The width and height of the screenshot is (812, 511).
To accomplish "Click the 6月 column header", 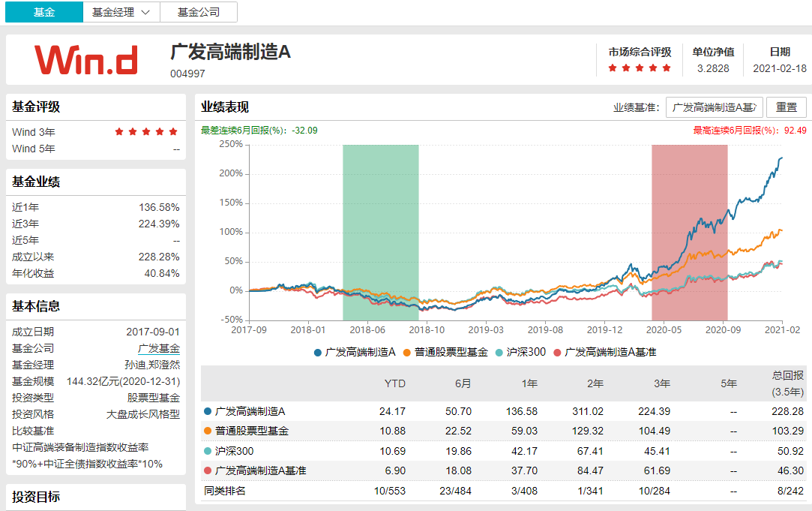I will [463, 383].
